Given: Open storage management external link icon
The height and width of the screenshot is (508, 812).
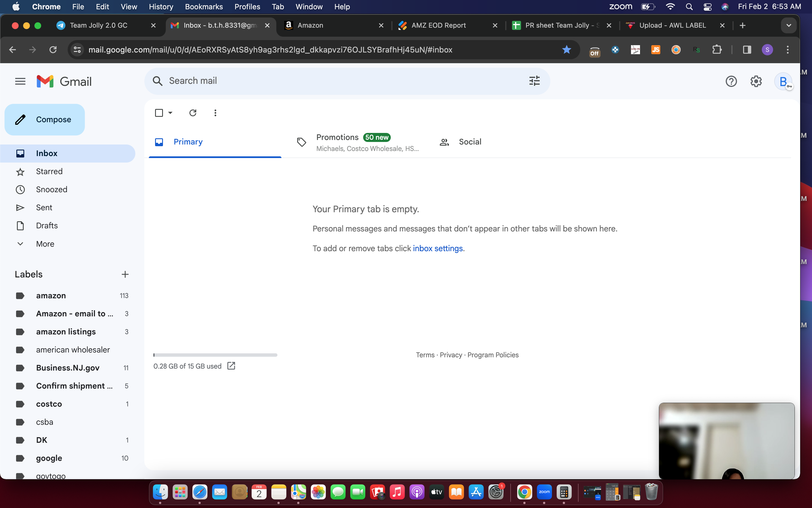Looking at the screenshot, I should [x=231, y=365].
